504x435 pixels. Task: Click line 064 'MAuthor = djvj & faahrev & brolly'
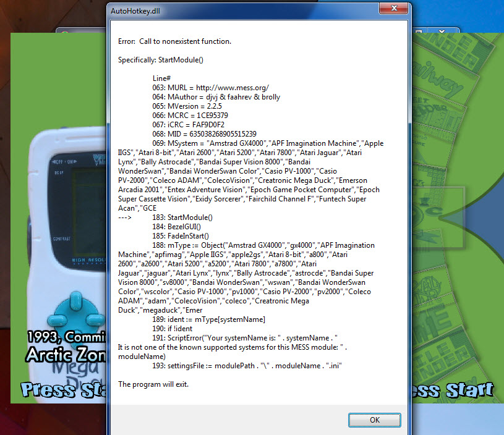216,97
